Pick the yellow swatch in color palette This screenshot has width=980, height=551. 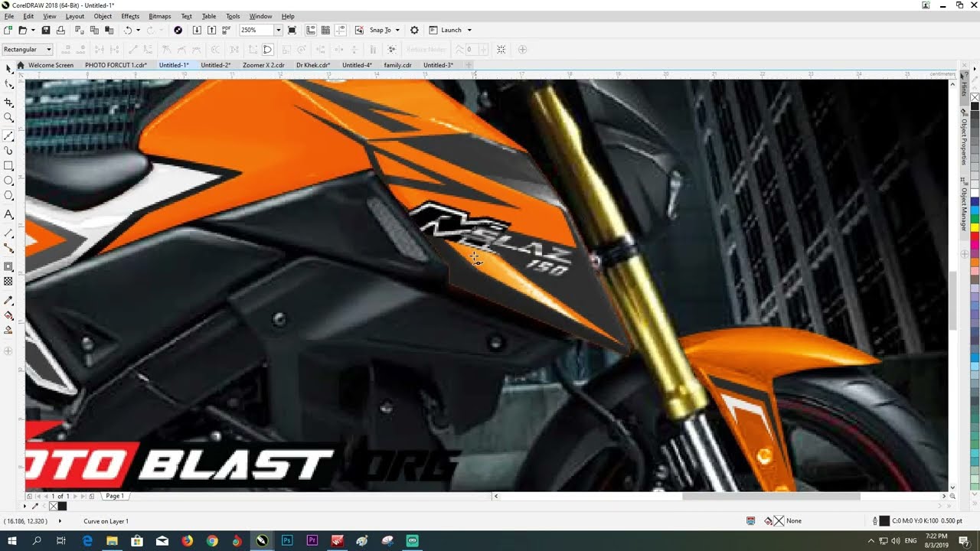pos(975,227)
